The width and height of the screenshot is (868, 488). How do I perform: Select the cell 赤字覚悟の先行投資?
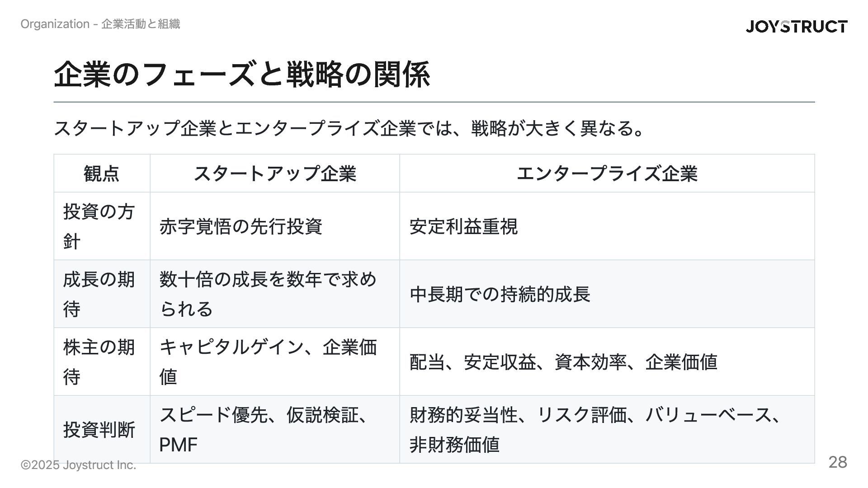click(x=275, y=226)
